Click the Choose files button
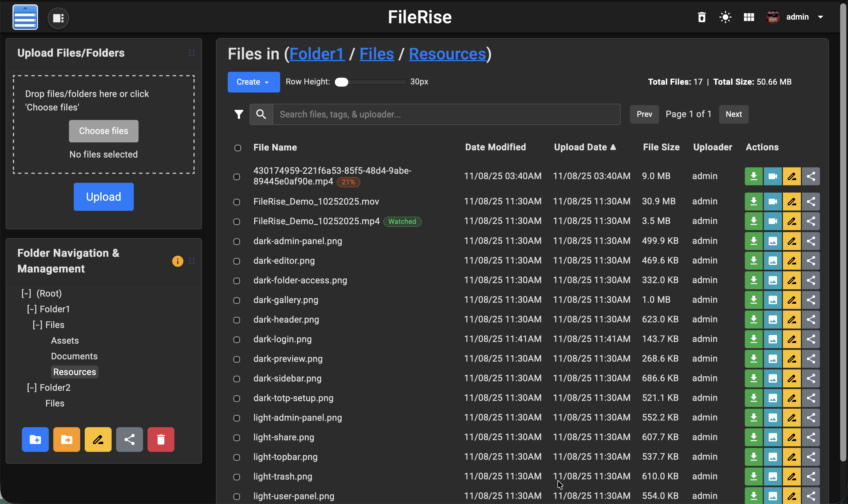Screen dimensions: 848x504 point(103,131)
